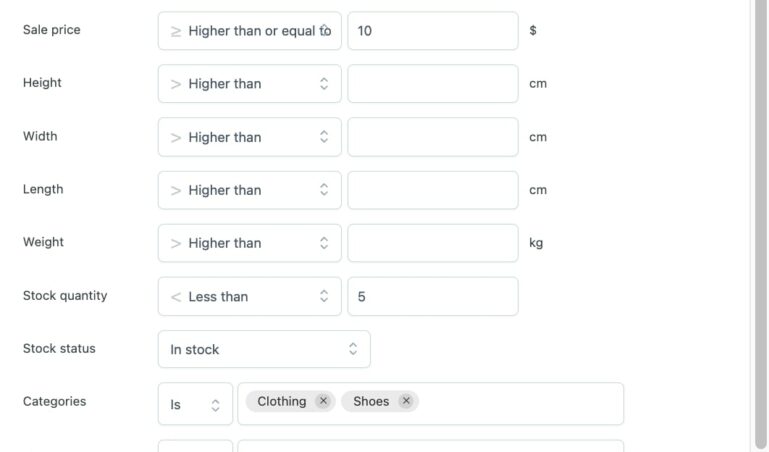This screenshot has height=452, width=769.
Task: Open the Categories 'Is' operator dropdown
Action: click(195, 404)
